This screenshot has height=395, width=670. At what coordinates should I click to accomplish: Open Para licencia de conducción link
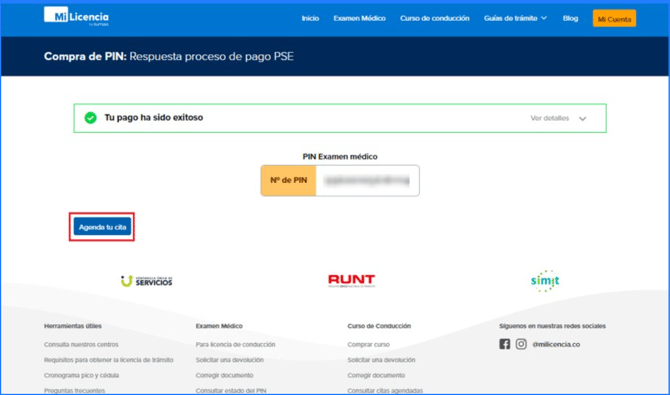235,345
